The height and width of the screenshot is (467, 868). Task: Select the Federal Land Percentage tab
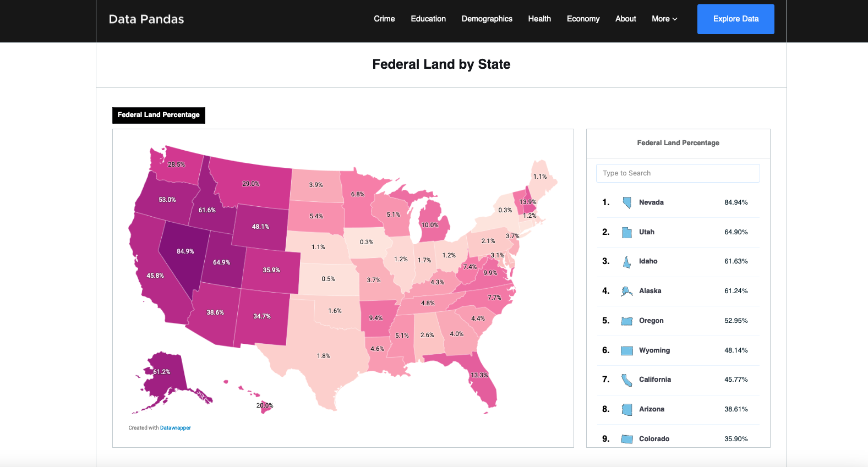pos(159,115)
